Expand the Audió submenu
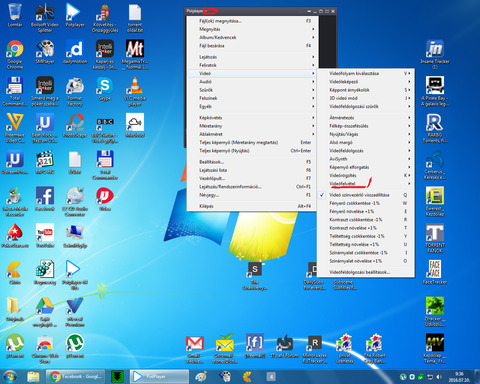480x384 pixels. 252,82
